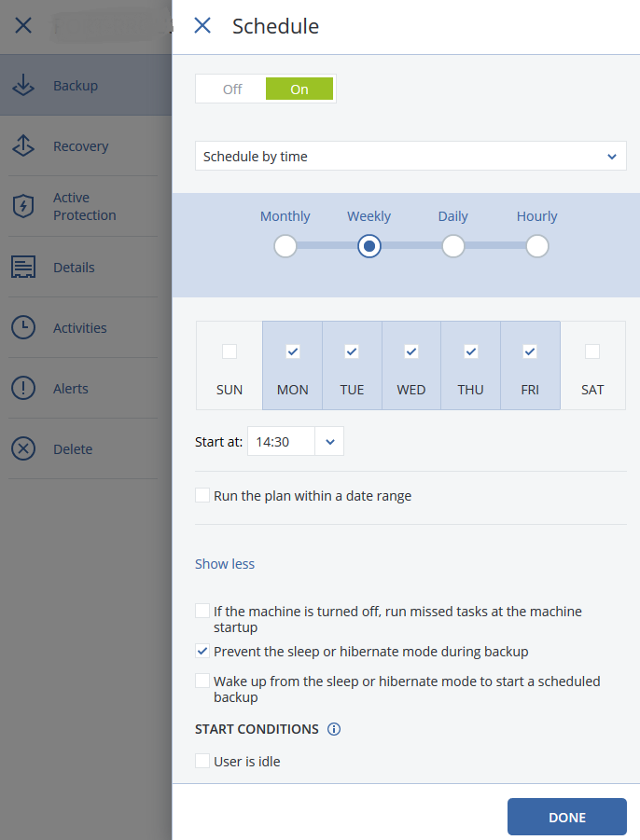
Task: Check the SAT day checkbox
Action: click(x=592, y=351)
